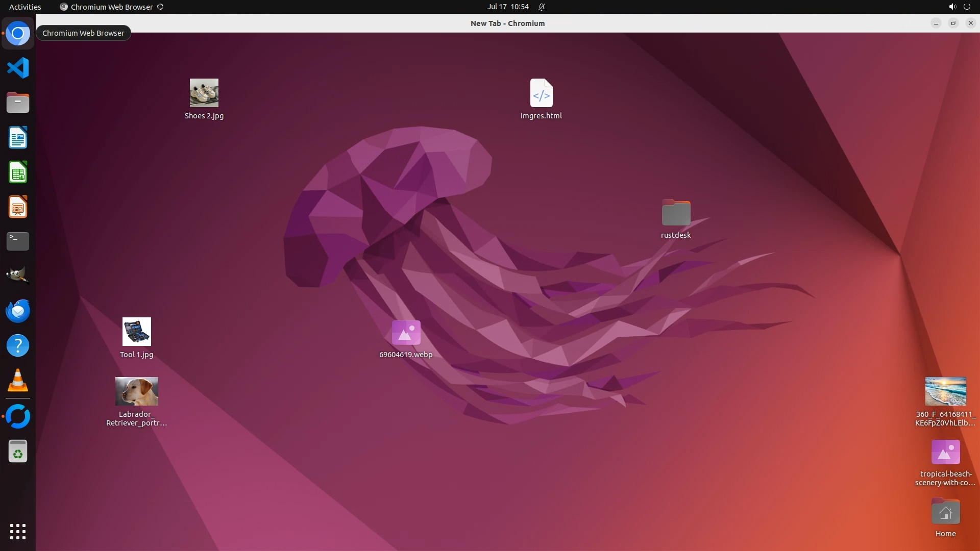980x551 pixels.
Task: Launch the Files manager dock icon
Action: [x=18, y=103]
